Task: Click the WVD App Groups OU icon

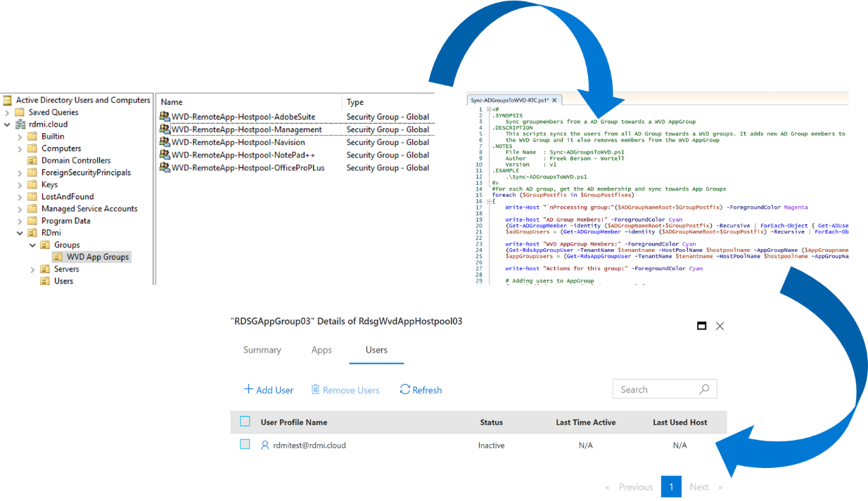Action: point(58,257)
